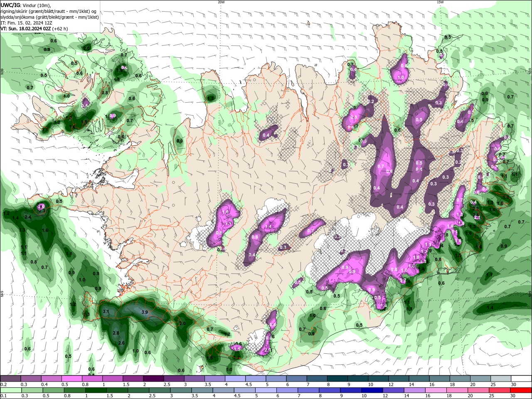532x399 pixels.
Task: Click the '3.9' rainfall value on the map
Action: pyautogui.click(x=145, y=312)
